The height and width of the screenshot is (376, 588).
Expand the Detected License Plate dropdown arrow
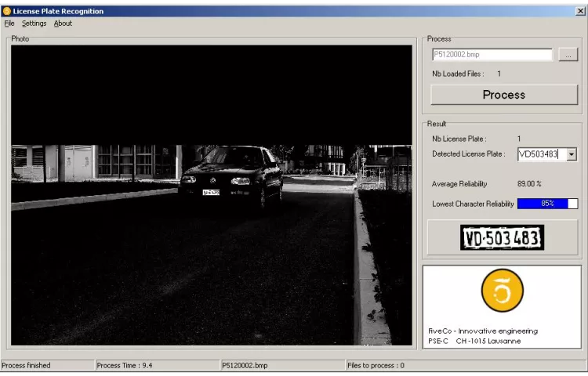572,154
